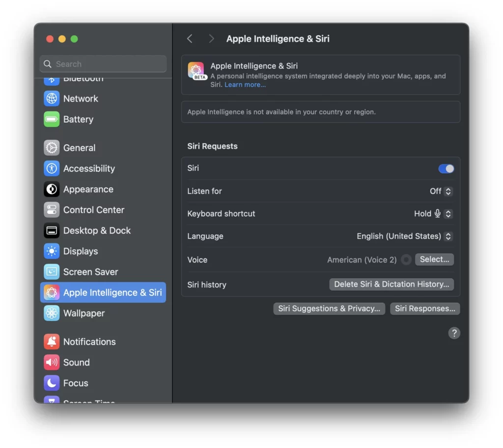The height and width of the screenshot is (448, 503).
Task: Click Delete Siri & Dictation History button
Action: pyautogui.click(x=391, y=284)
